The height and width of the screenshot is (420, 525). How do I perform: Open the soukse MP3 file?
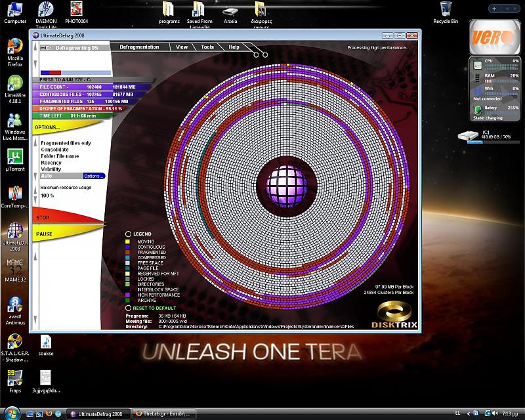point(46,345)
